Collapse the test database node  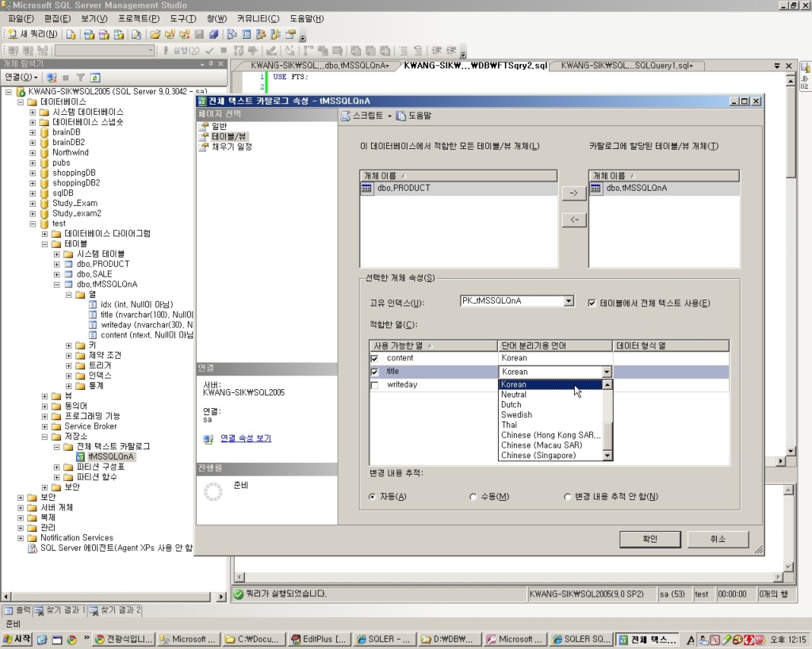pyautogui.click(x=32, y=223)
